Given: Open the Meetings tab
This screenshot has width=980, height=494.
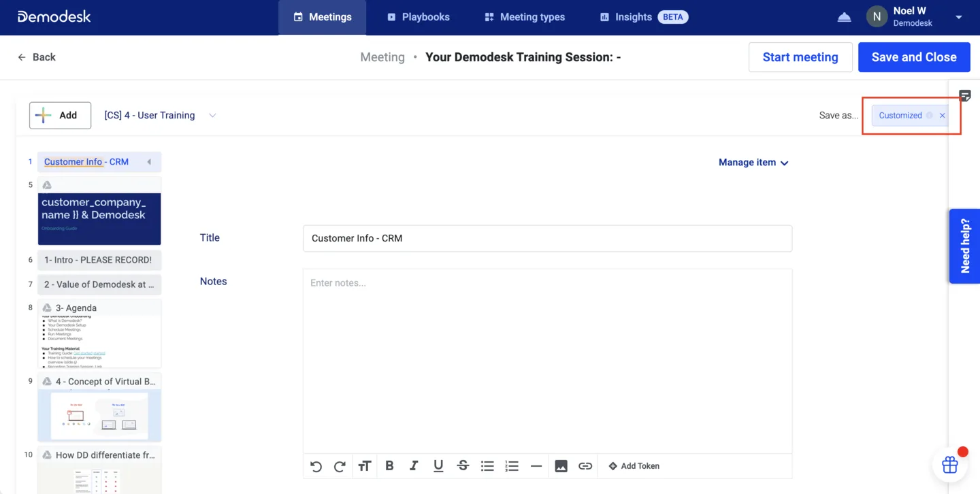Looking at the screenshot, I should pyautogui.click(x=322, y=17).
